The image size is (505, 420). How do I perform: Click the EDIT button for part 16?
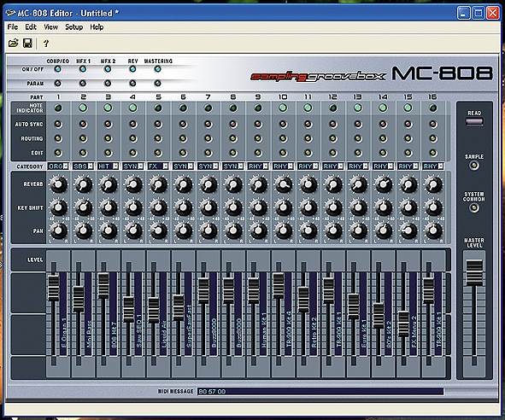point(433,153)
